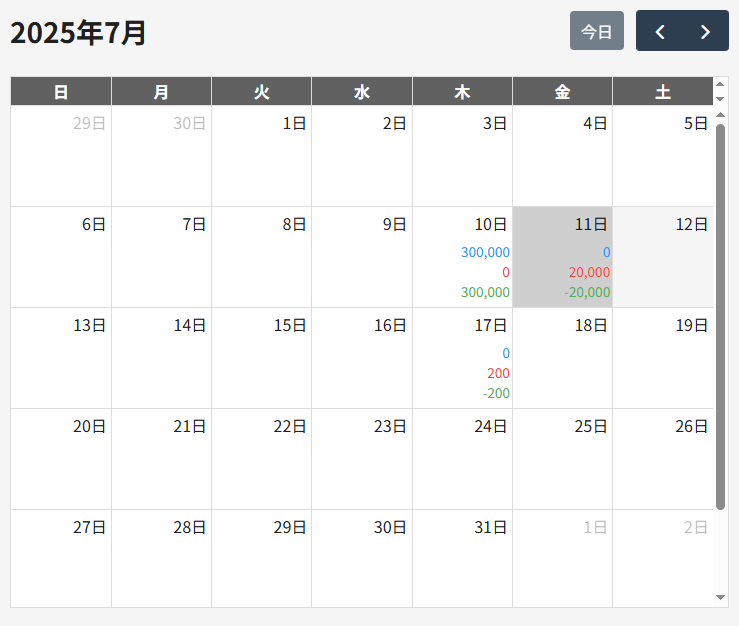Viewport: 739px width, 626px height.
Task: Click scroll up arrow of calendar body
Action: pos(720,115)
